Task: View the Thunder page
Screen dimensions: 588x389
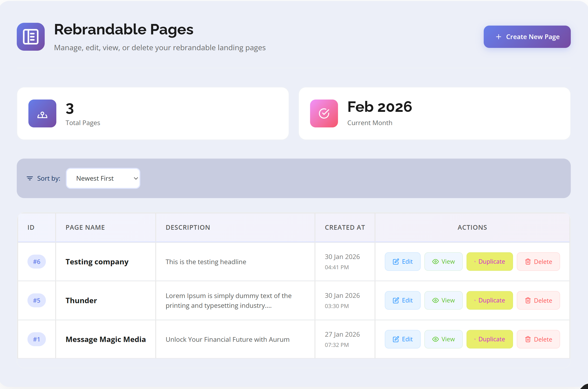Action: click(x=443, y=300)
